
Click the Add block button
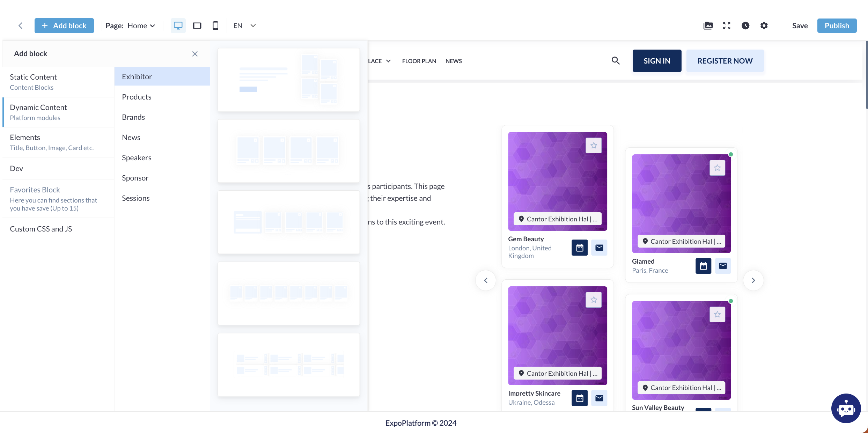pyautogui.click(x=64, y=25)
